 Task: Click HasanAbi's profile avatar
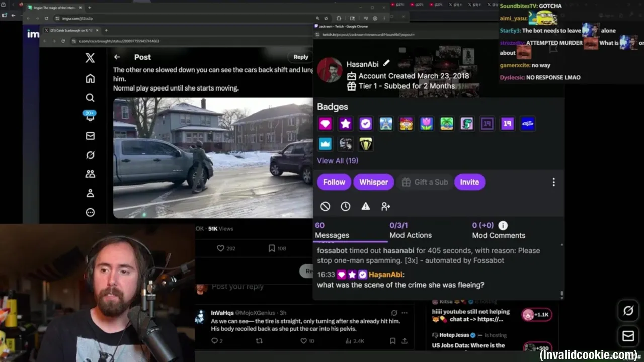pos(330,70)
